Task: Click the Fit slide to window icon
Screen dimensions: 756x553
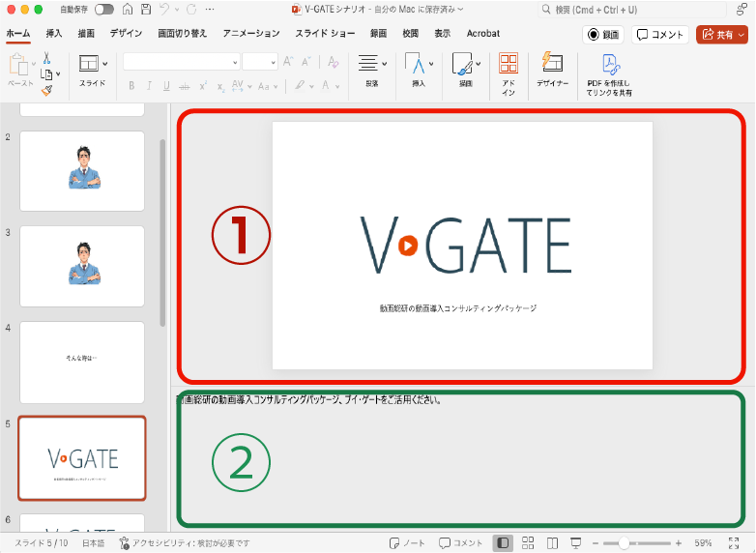Action: [734, 543]
